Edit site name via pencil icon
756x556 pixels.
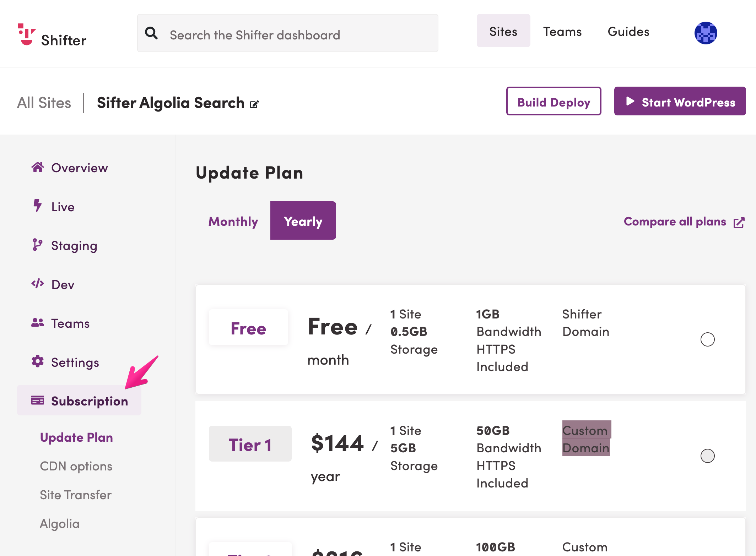point(254,104)
